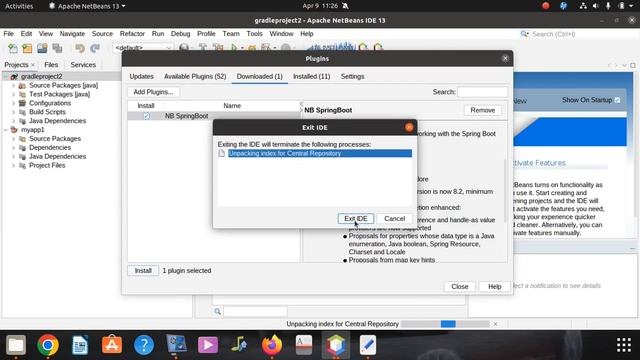The image size is (640, 360).
Task: Confirm with the Exit IDE button
Action: pos(356,218)
